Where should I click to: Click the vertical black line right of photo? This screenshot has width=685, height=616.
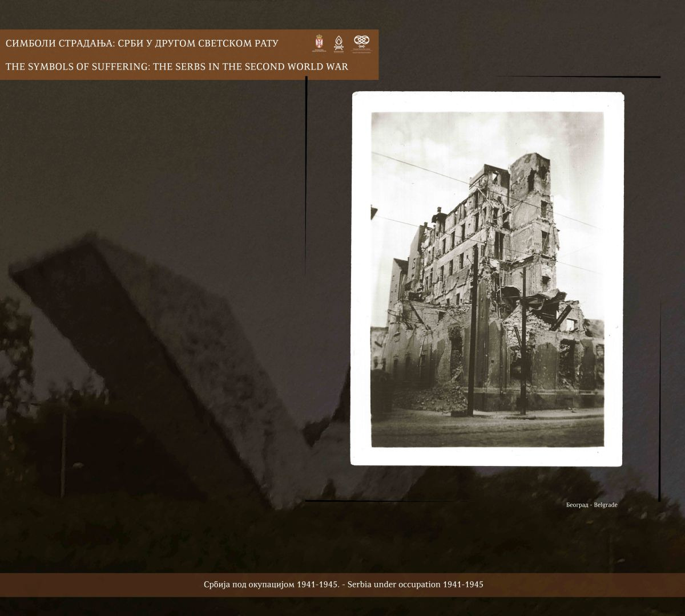tap(660, 399)
